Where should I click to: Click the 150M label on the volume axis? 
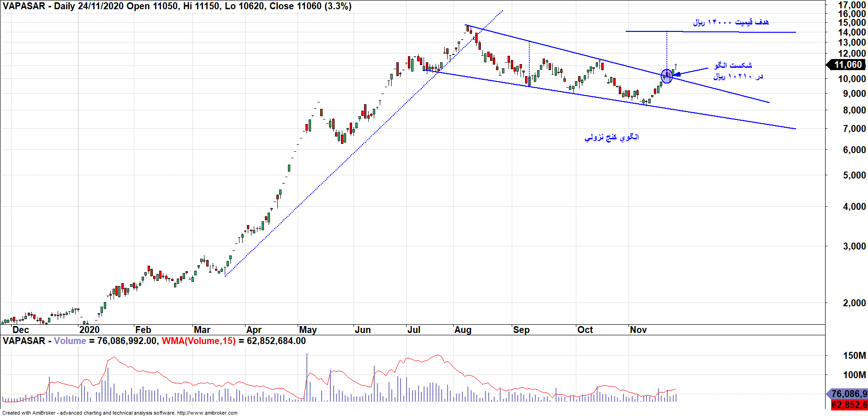click(x=854, y=356)
